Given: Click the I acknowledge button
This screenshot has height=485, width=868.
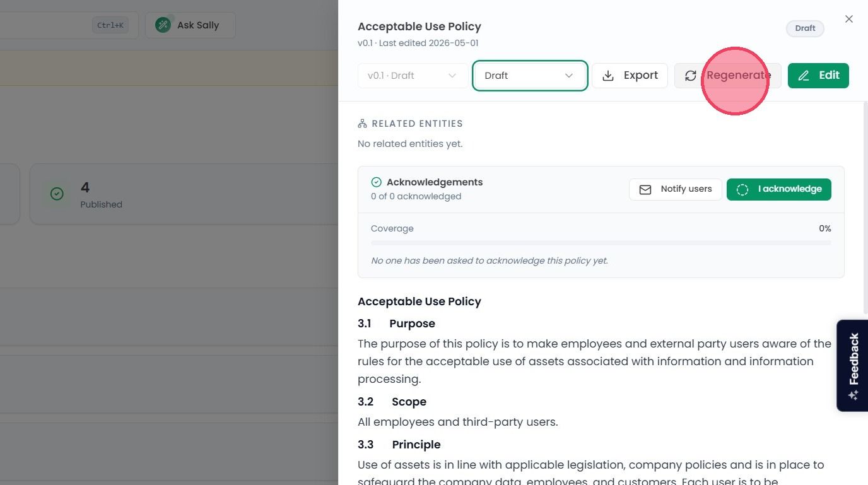Looking at the screenshot, I should coord(779,189).
